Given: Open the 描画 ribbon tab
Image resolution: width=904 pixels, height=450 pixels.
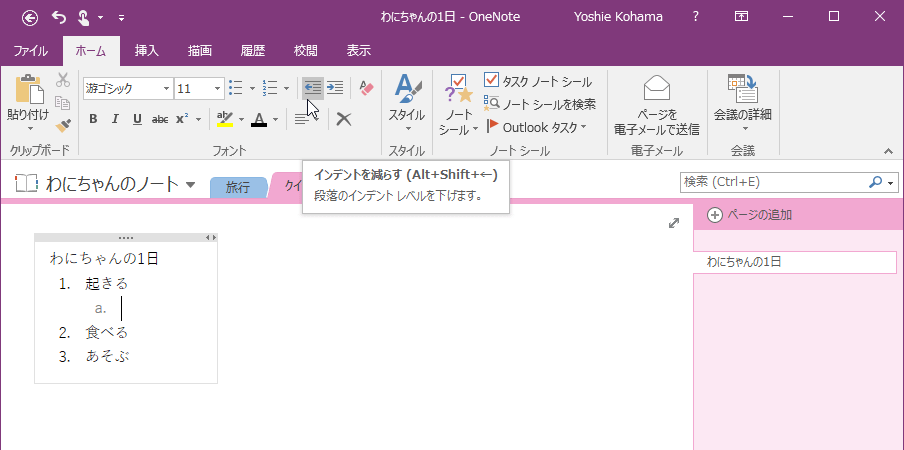Looking at the screenshot, I should (x=199, y=51).
